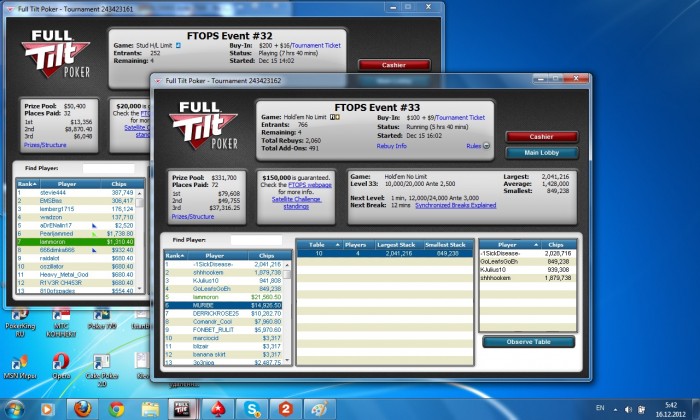Select stevie444 in Event #32 standings

[x=75, y=193]
